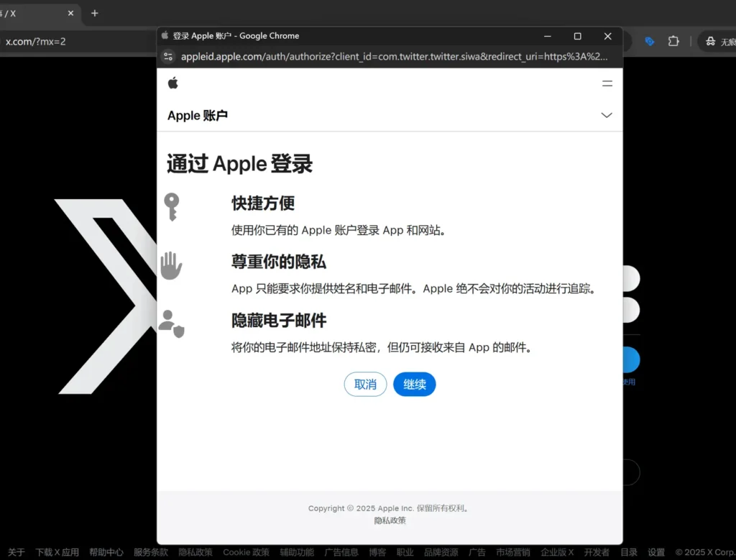Open a new tab in the background browser

[94, 13]
